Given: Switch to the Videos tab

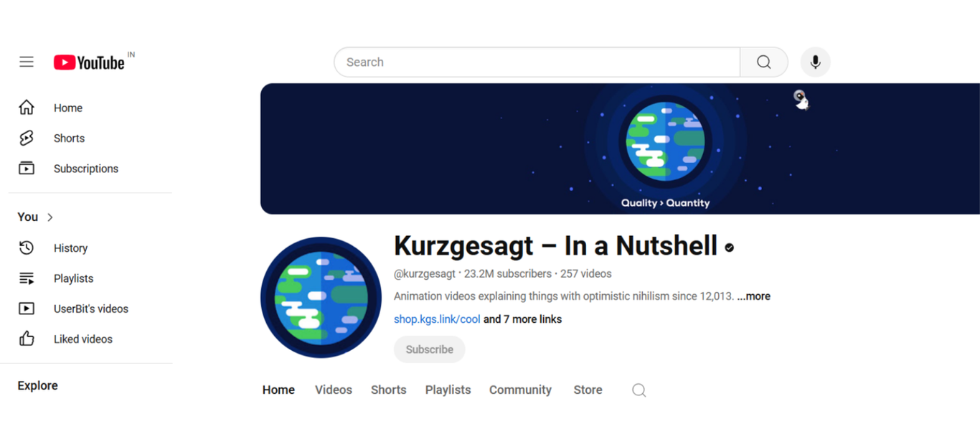Looking at the screenshot, I should 334,390.
